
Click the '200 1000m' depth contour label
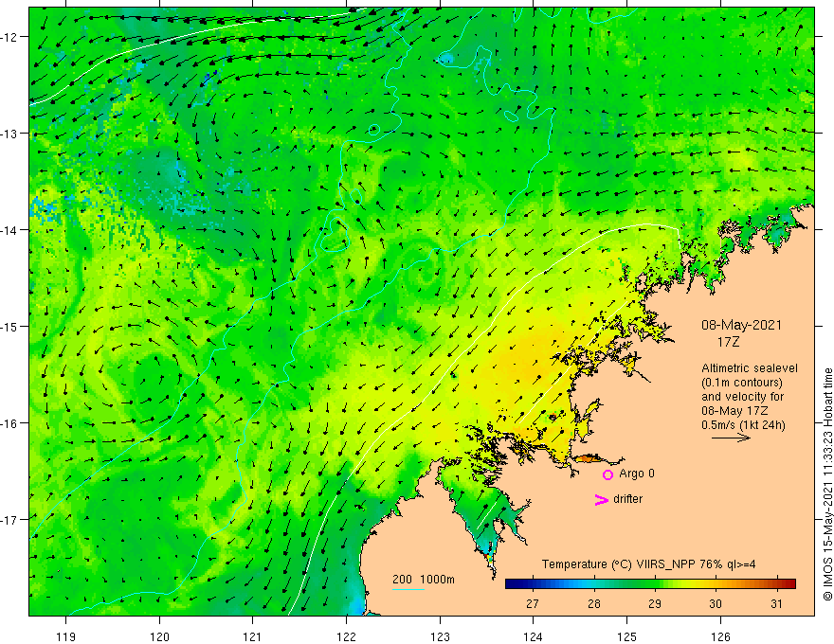(424, 580)
